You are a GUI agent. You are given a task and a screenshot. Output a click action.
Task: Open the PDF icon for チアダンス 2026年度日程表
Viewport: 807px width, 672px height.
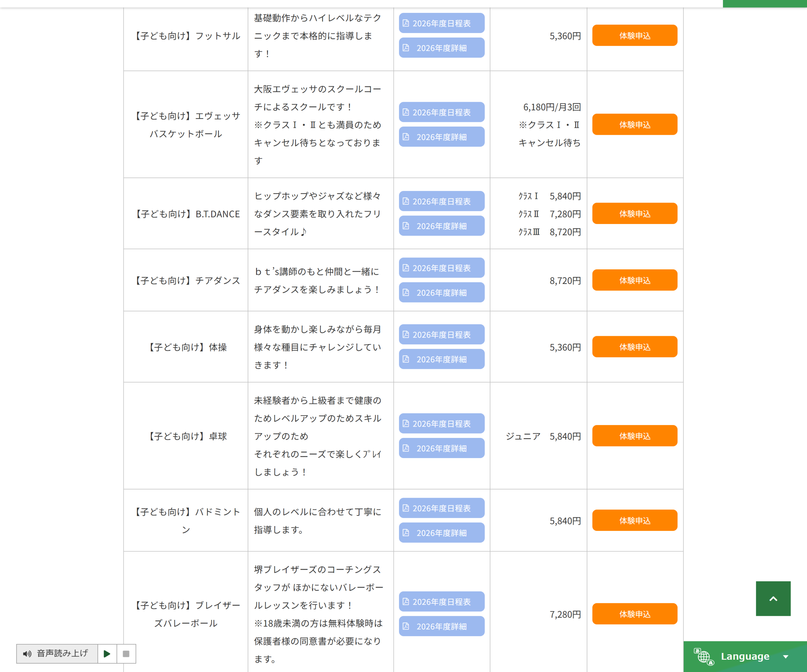tap(406, 268)
